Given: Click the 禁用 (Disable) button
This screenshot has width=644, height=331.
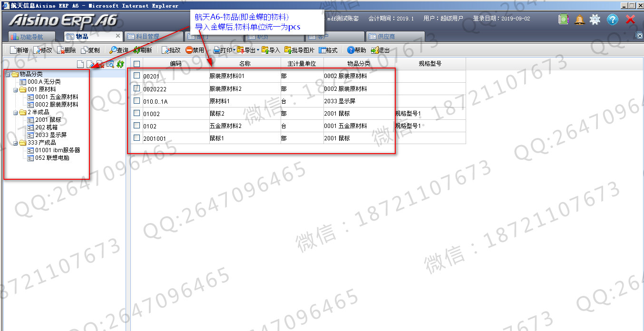Looking at the screenshot, I should point(195,50).
